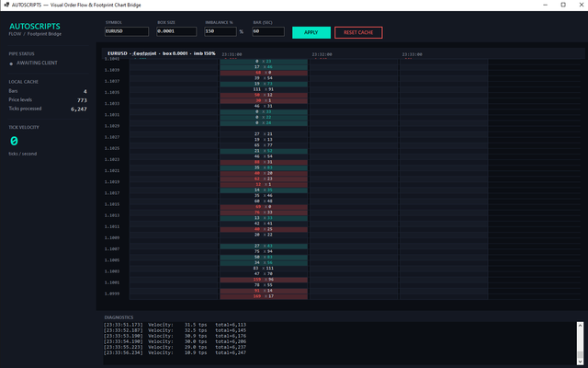Click the green footprint cell 19 x 73
The width and height of the screenshot is (588, 368).
coord(264,84)
